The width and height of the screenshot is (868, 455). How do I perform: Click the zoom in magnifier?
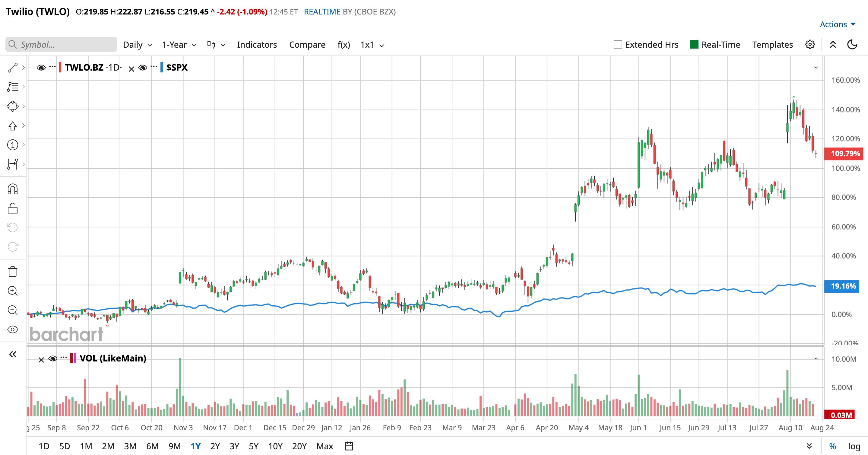coord(12,291)
